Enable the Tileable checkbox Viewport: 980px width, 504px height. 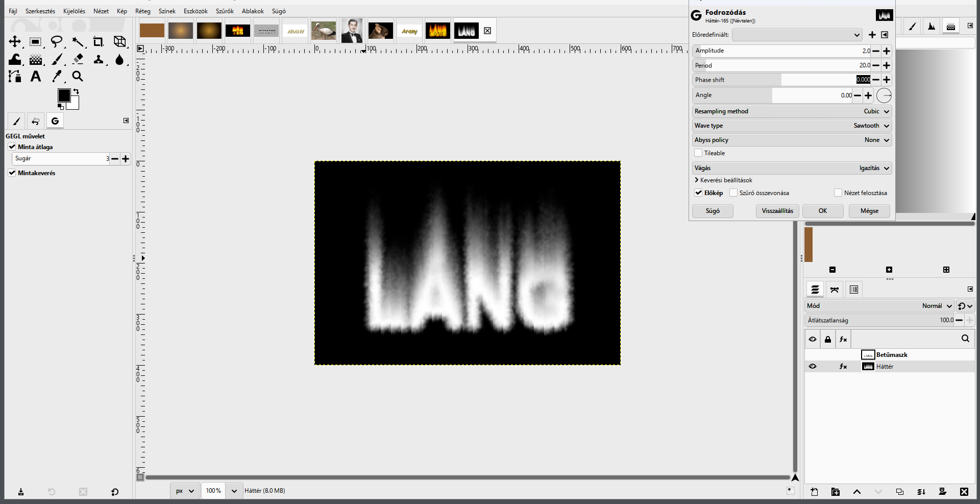[698, 153]
